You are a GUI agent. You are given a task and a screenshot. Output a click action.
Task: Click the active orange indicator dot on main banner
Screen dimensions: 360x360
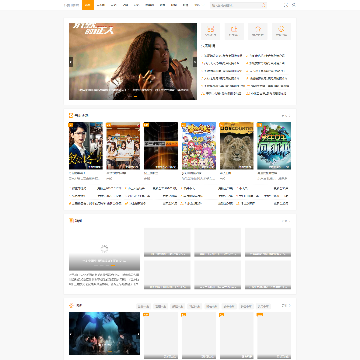click(x=135, y=96)
